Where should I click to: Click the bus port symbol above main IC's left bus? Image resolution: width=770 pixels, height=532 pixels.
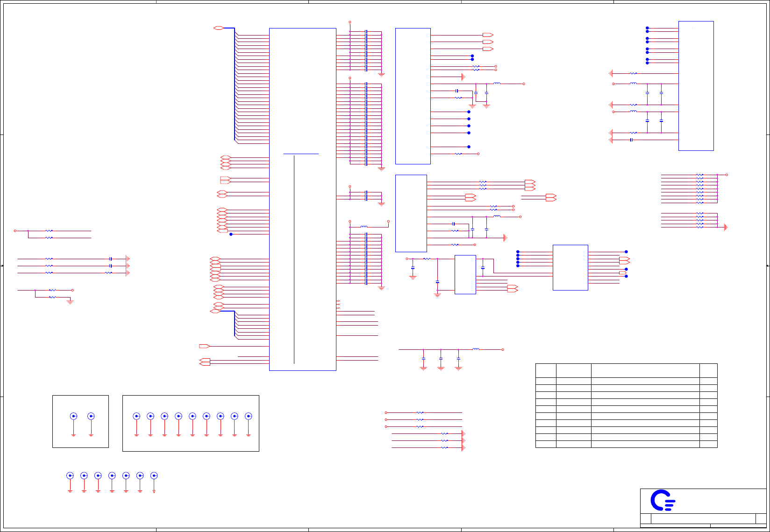[218, 28]
